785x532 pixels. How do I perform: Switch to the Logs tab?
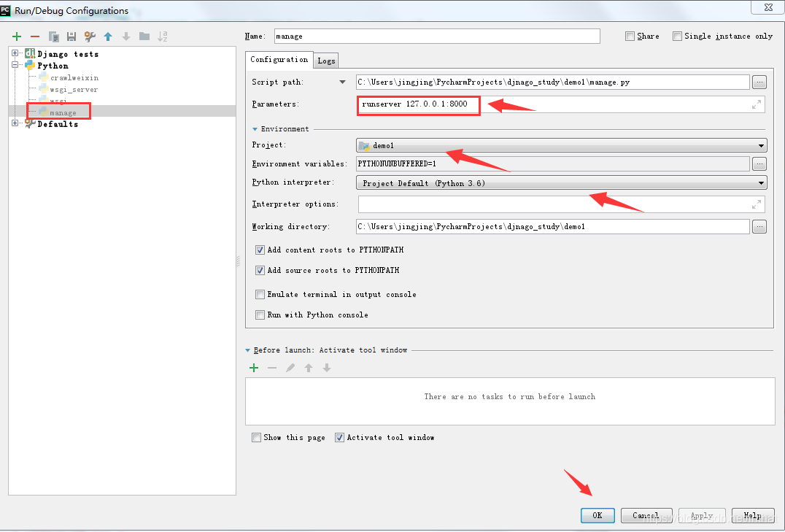pyautogui.click(x=326, y=61)
